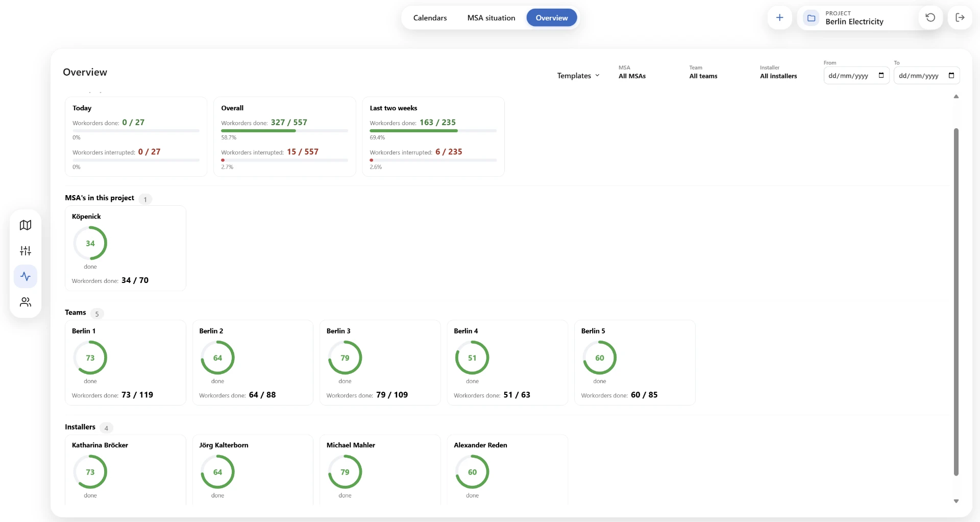The image size is (980, 522).
Task: Open the Berlin 4 team card
Action: click(x=507, y=363)
